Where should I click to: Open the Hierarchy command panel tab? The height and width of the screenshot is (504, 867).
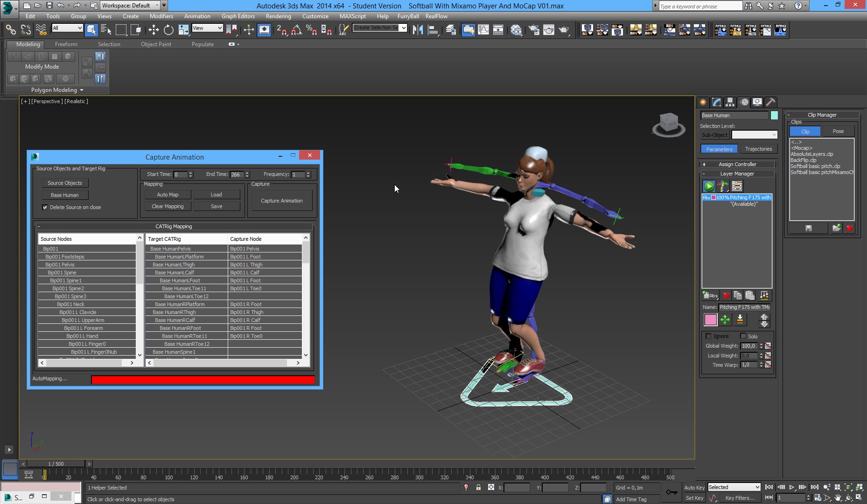tap(730, 102)
